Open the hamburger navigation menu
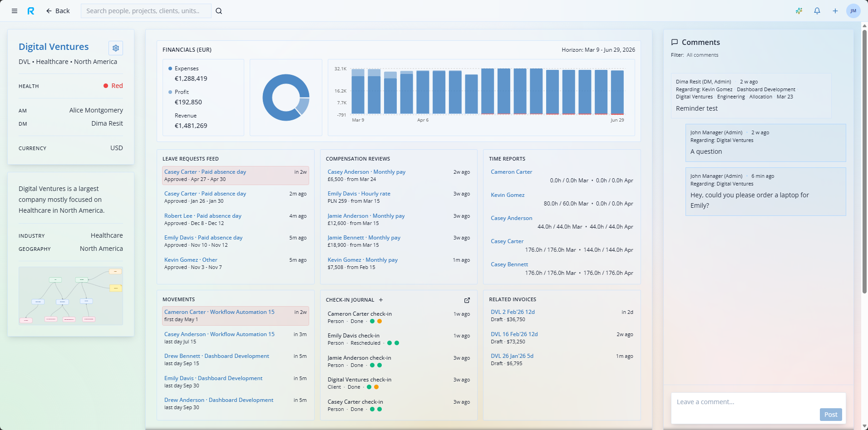 pos(14,10)
